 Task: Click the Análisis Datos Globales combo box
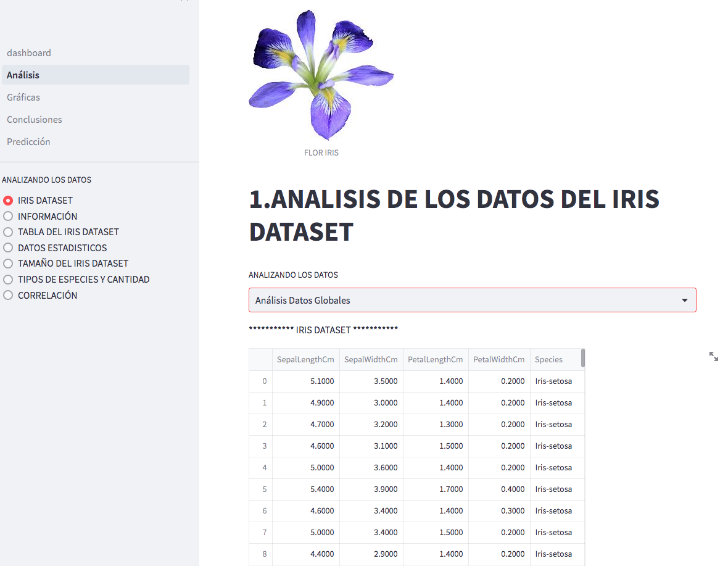pyautogui.click(x=472, y=300)
